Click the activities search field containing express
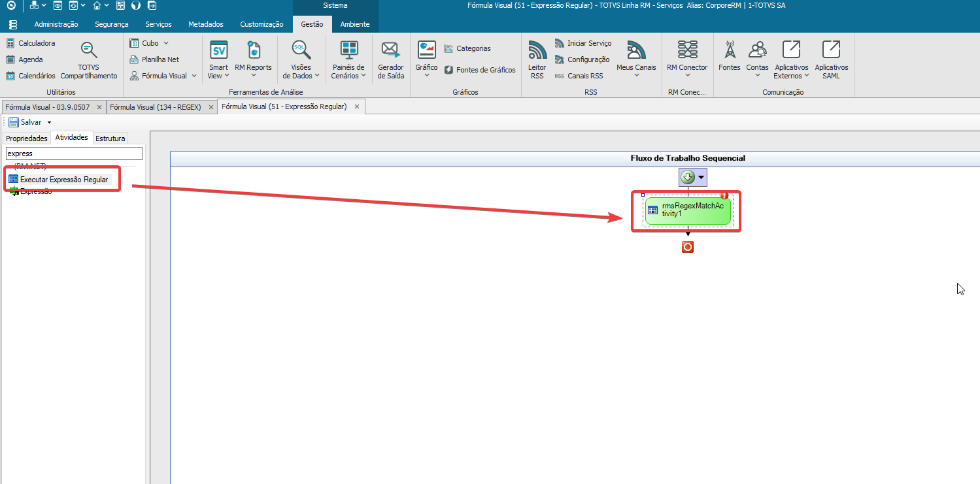 pyautogui.click(x=74, y=153)
